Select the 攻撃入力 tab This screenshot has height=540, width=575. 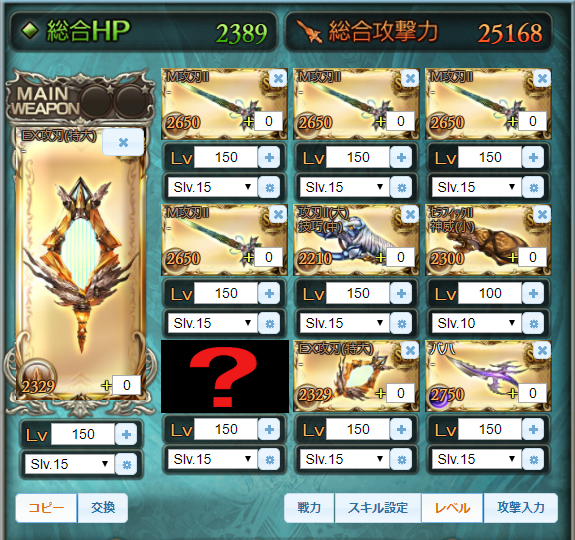click(521, 508)
